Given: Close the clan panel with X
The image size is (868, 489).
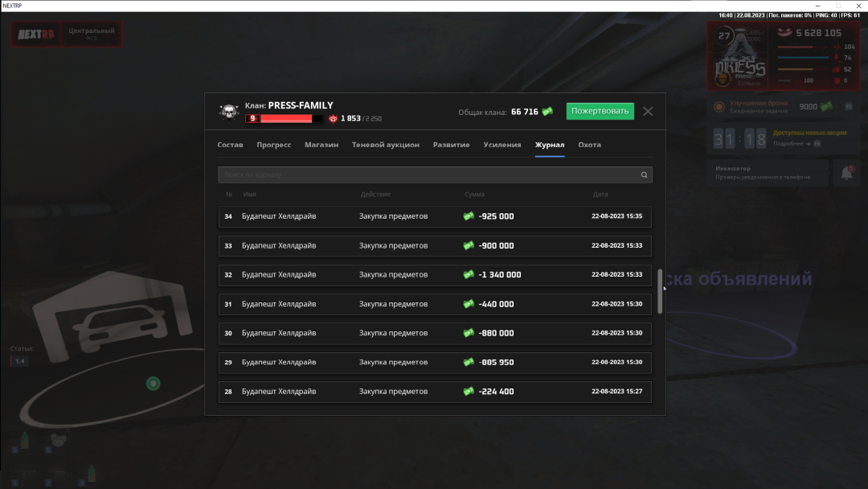Looking at the screenshot, I should 648,111.
